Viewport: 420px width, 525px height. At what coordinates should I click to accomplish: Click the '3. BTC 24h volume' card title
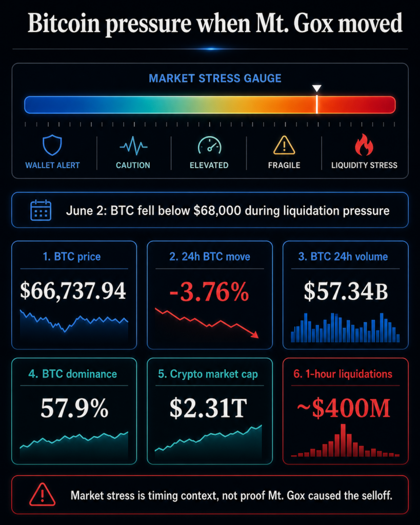pos(343,256)
